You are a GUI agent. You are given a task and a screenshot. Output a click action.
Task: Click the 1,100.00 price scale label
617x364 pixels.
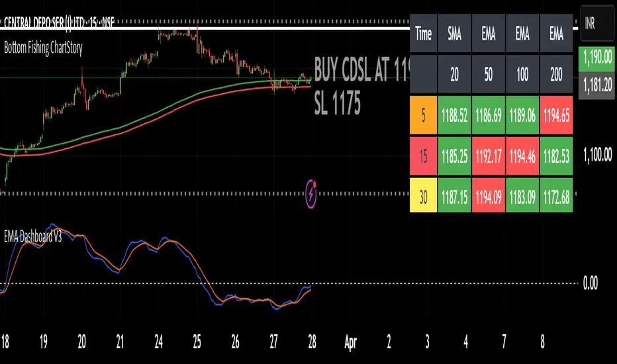(x=598, y=155)
